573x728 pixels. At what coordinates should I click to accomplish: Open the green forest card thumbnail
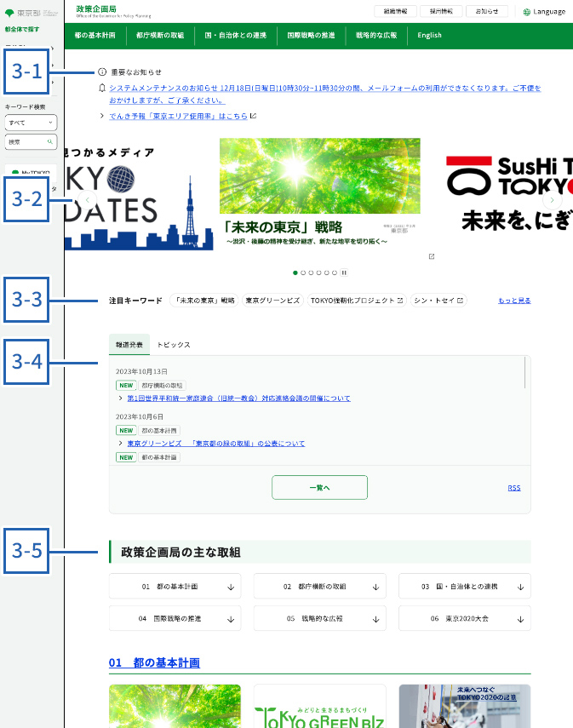tap(175, 706)
